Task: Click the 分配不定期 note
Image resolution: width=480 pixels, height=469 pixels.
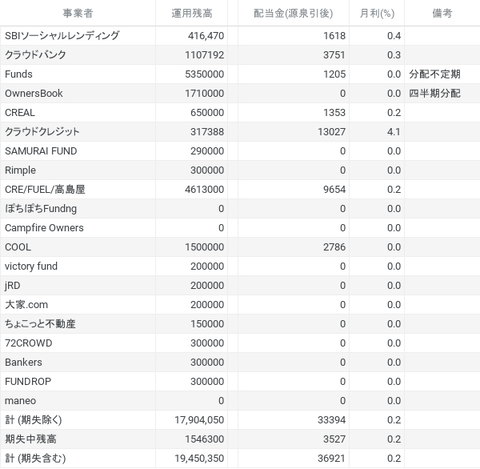Action: tap(435, 74)
